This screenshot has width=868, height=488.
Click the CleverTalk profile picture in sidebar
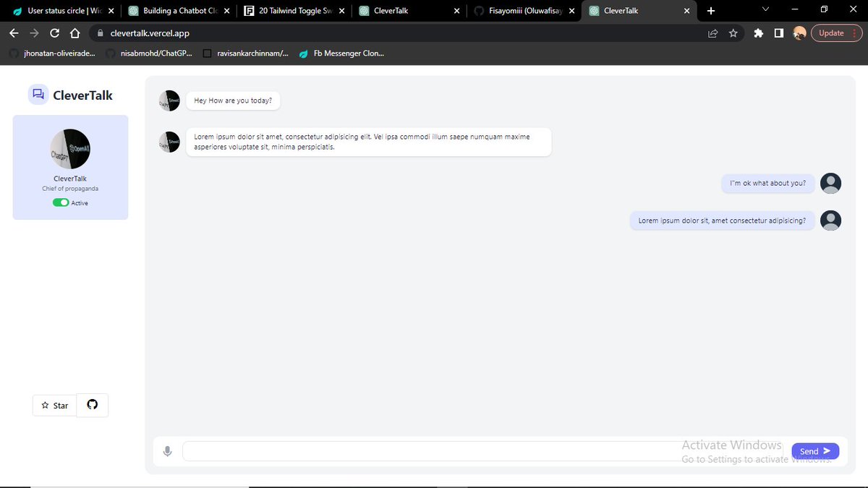70,150
